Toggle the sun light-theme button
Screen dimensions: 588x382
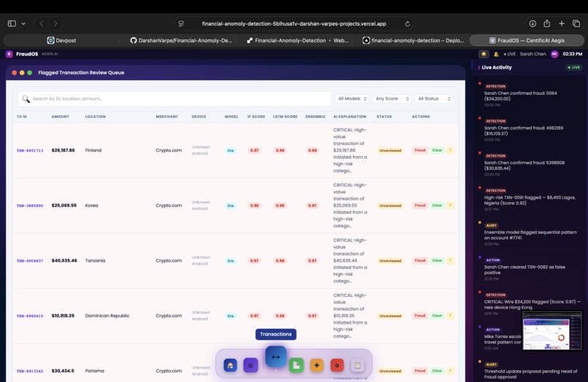pos(484,54)
